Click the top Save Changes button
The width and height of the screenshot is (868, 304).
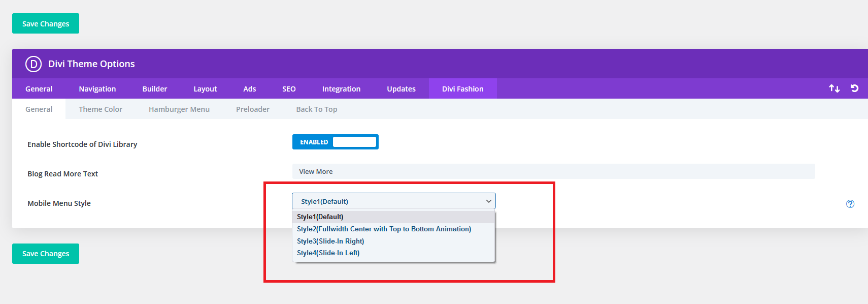coord(46,23)
